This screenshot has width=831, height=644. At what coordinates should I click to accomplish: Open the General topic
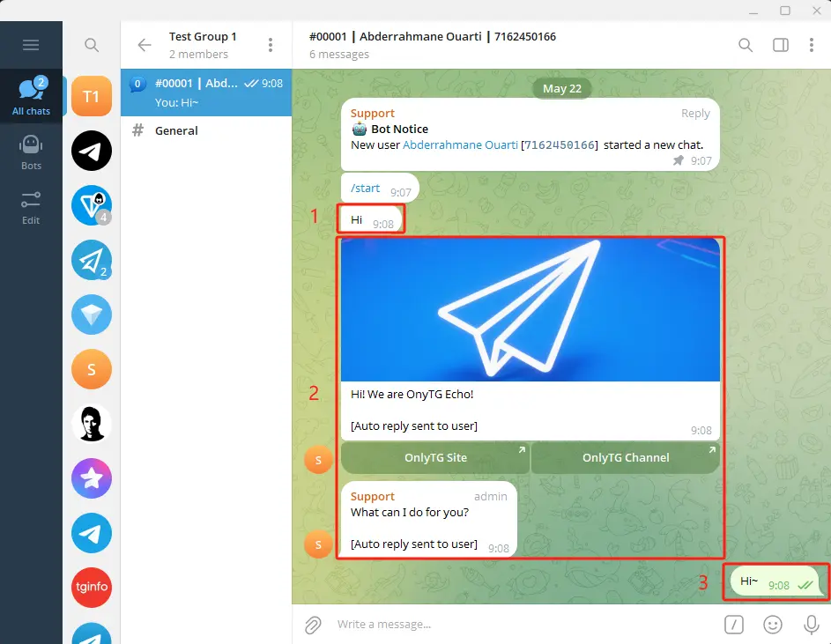(176, 130)
